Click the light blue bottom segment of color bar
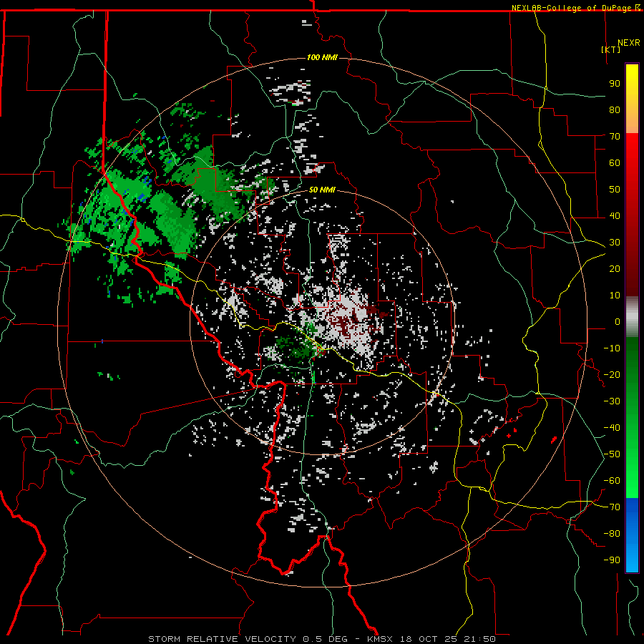 point(632,559)
